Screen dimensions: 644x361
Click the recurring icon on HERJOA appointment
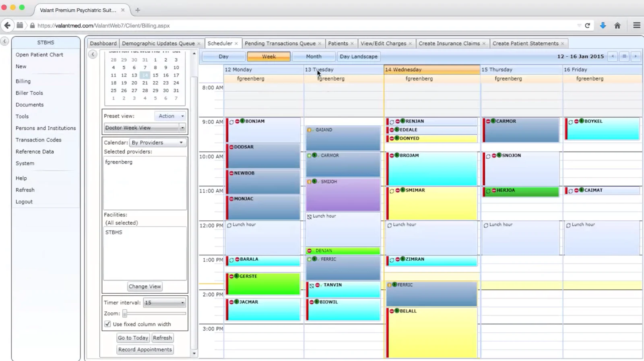click(488, 191)
